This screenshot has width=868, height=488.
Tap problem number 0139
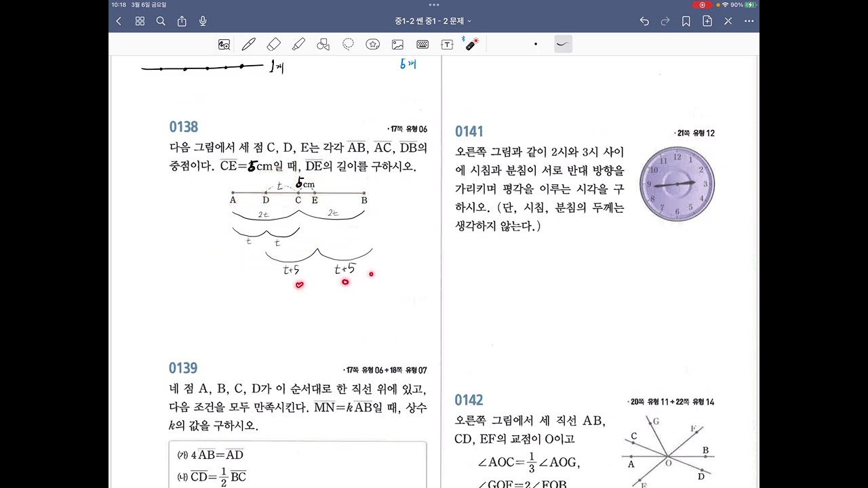click(x=183, y=368)
